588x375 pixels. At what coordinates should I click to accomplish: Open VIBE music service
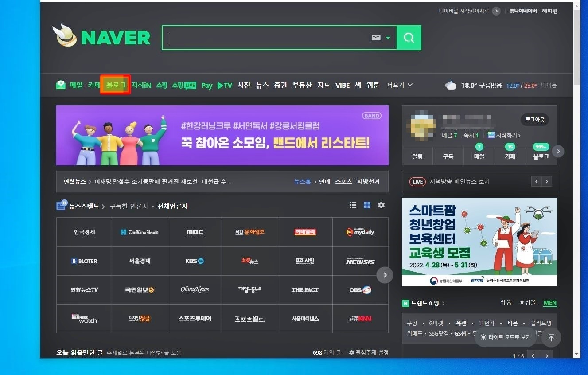tap(343, 85)
